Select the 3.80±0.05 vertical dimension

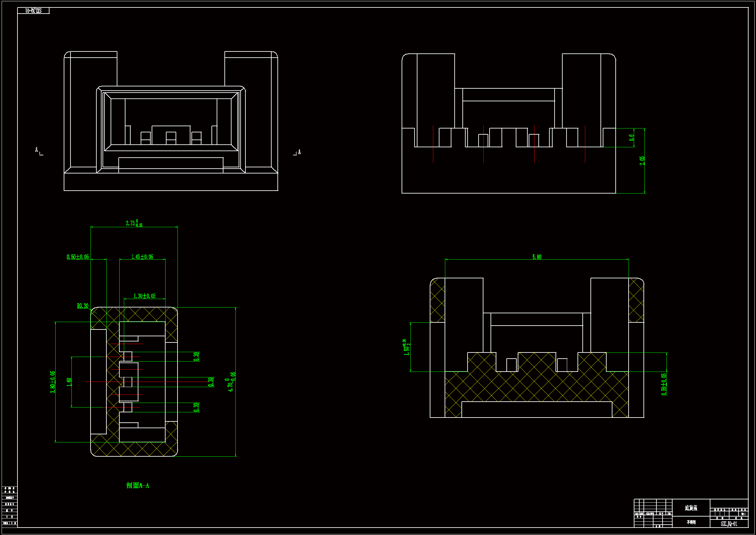pos(53,382)
